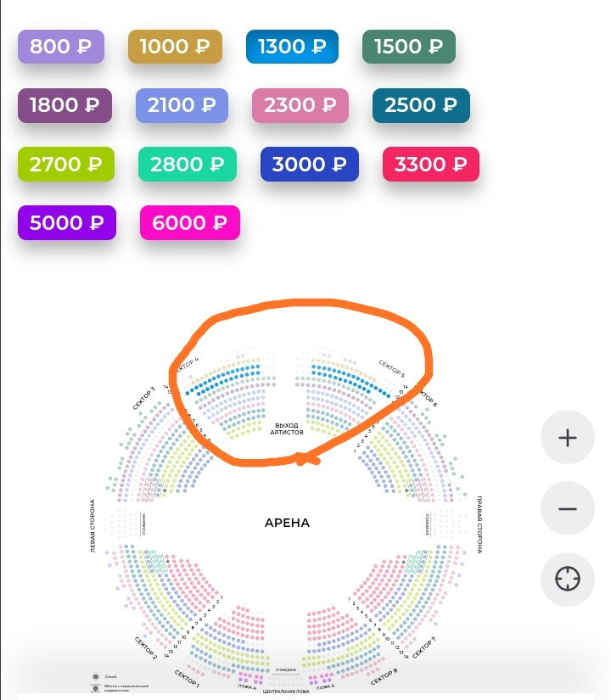This screenshot has height=700, width=611.
Task: Select the 1000 ₽ price filter
Action: (x=175, y=47)
